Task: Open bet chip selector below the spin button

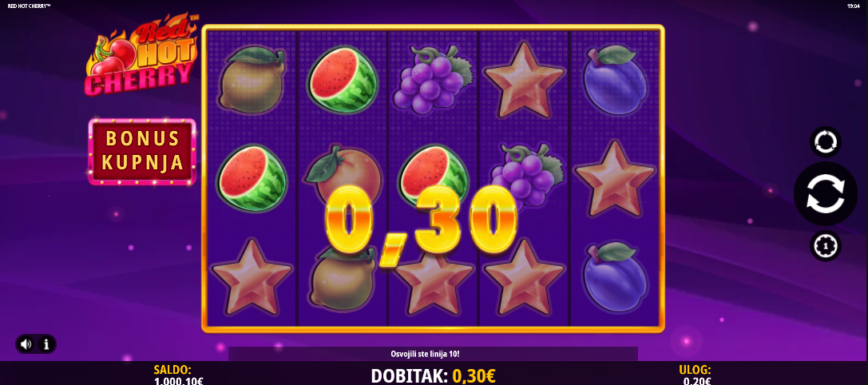Action: pyautogui.click(x=826, y=245)
